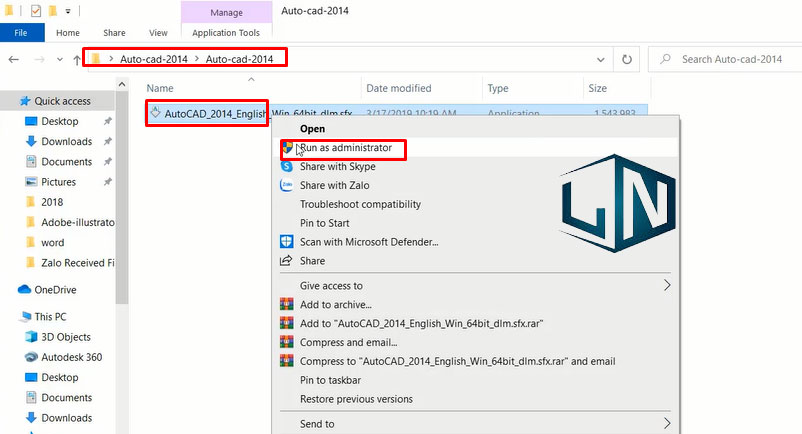Refresh the folder view
Screen dimensions: 802x434
click(627, 59)
